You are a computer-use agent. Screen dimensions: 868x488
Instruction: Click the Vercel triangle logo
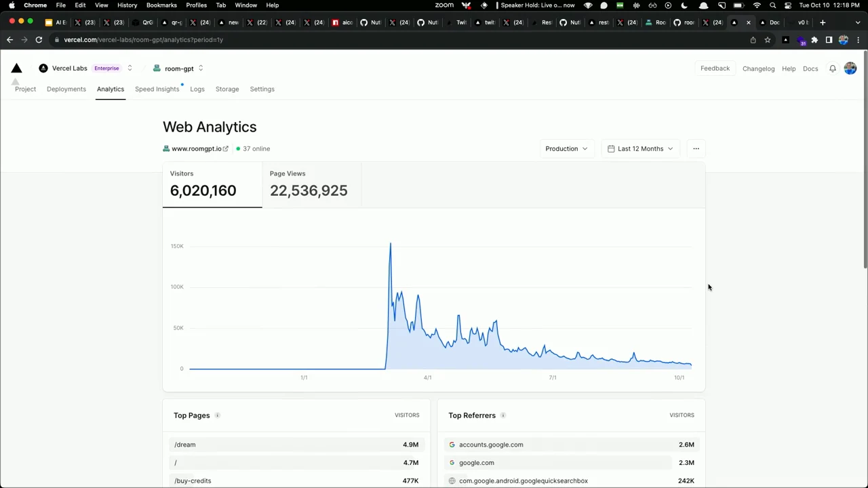click(x=17, y=68)
